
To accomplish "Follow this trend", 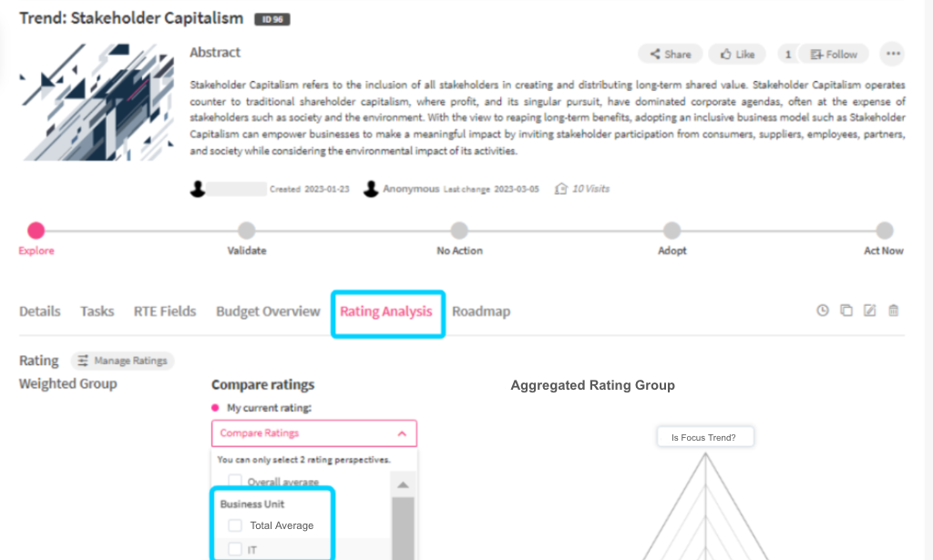I will 833,55.
